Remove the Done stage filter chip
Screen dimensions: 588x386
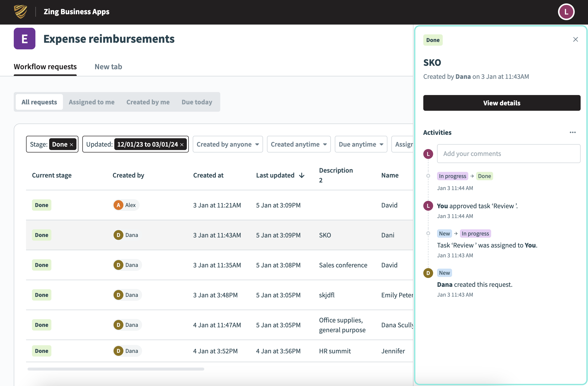click(x=72, y=145)
